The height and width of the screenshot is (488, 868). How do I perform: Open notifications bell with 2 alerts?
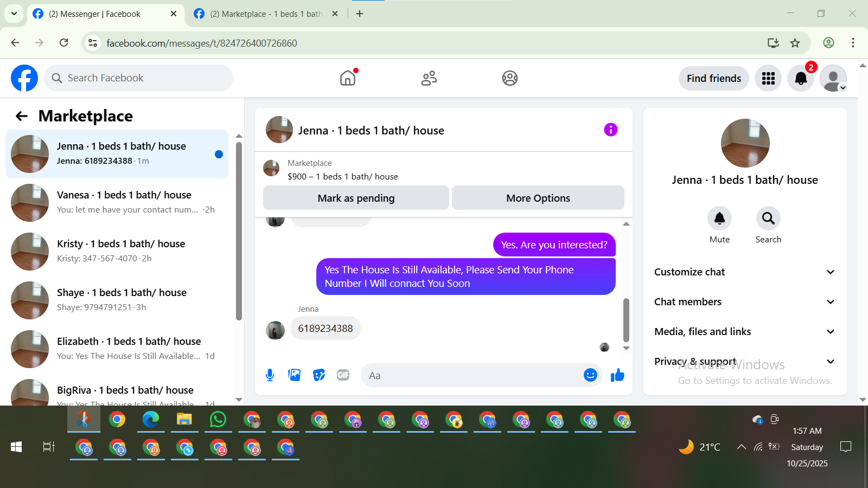(x=801, y=79)
